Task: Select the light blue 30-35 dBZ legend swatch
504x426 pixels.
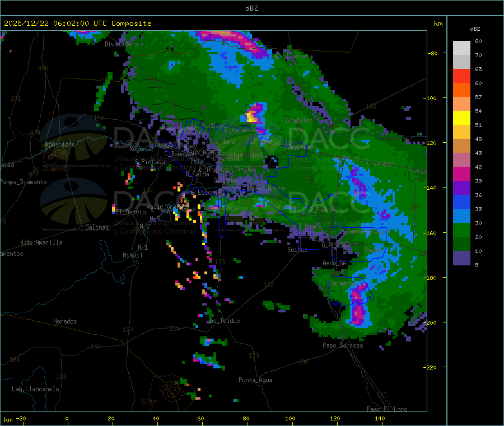Action: tap(461, 216)
